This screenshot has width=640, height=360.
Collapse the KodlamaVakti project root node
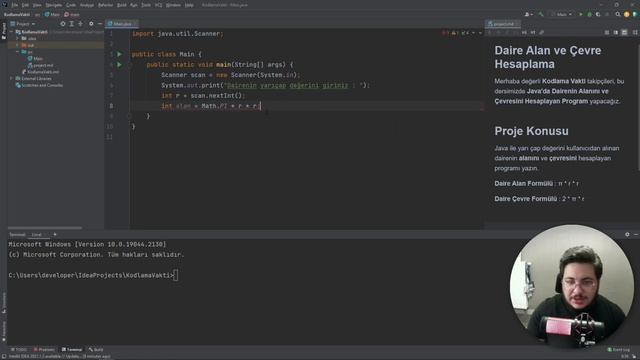click(x=12, y=32)
